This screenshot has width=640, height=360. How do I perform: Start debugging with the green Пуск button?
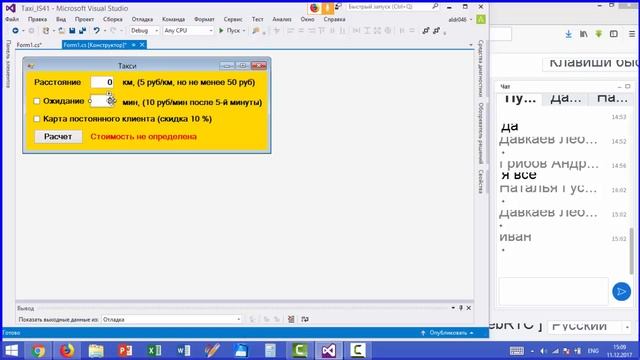229,31
